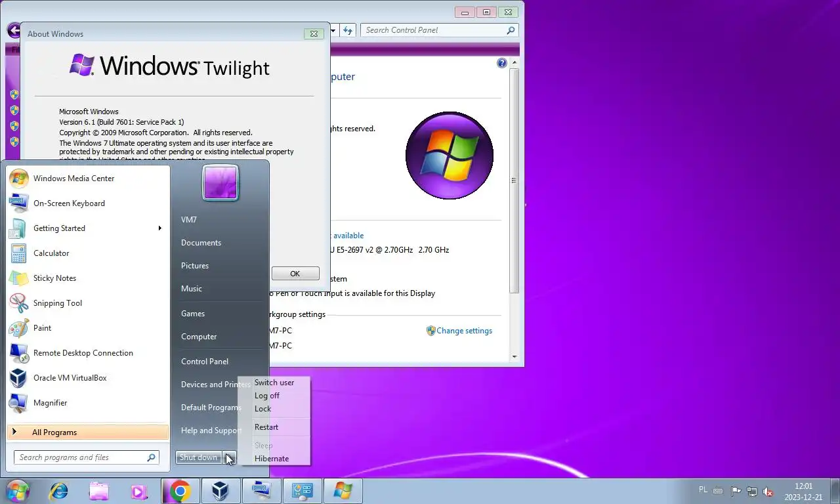Image resolution: width=840 pixels, height=504 pixels.
Task: Switch to VirtualBox taskbar button
Action: click(x=221, y=491)
